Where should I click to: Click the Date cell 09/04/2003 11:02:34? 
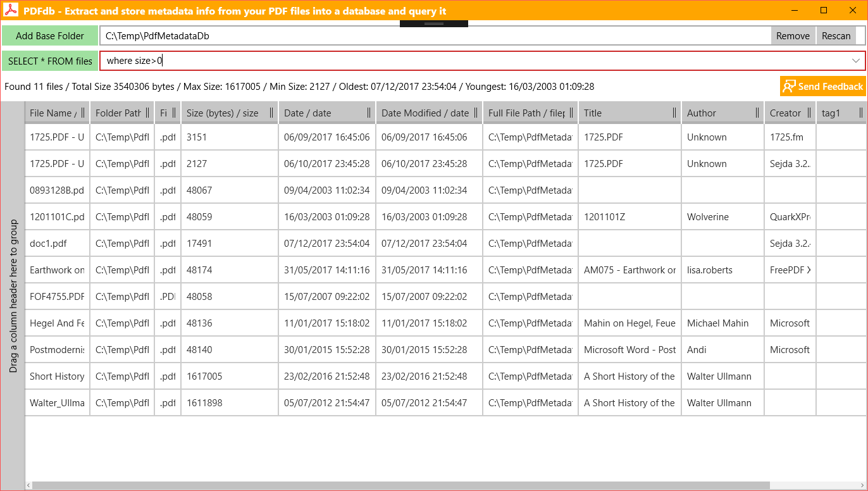pos(327,190)
